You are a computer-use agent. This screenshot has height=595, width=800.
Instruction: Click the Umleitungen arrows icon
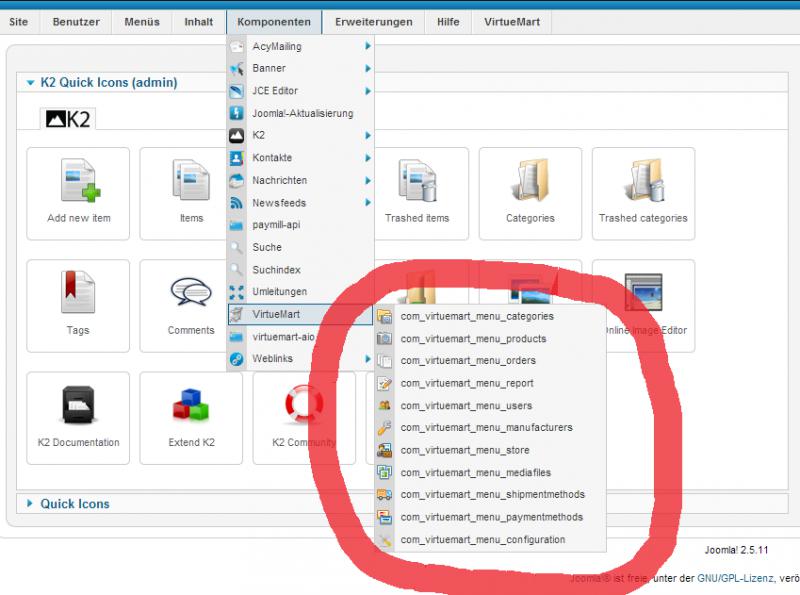click(x=236, y=292)
